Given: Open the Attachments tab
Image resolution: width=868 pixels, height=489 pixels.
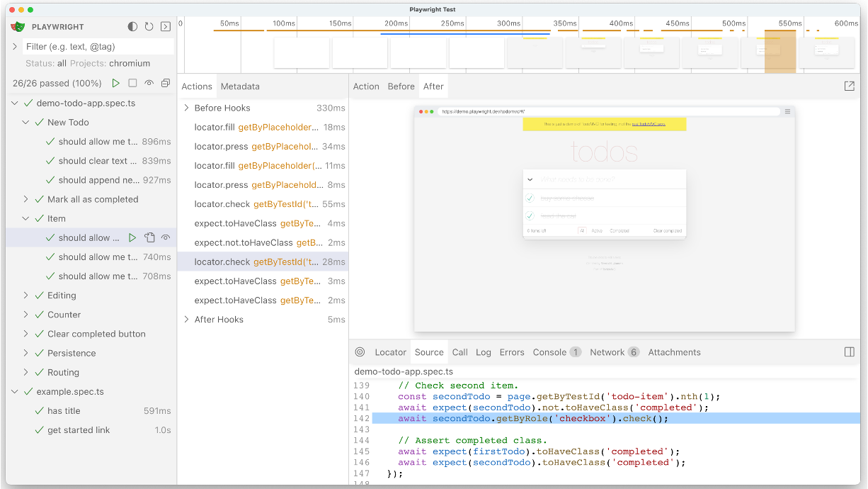Looking at the screenshot, I should (675, 352).
